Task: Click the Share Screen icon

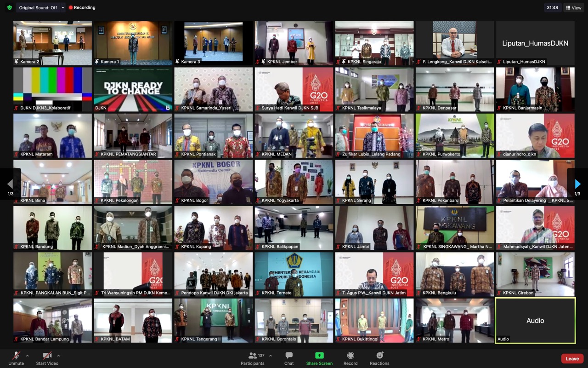Action: (x=319, y=356)
